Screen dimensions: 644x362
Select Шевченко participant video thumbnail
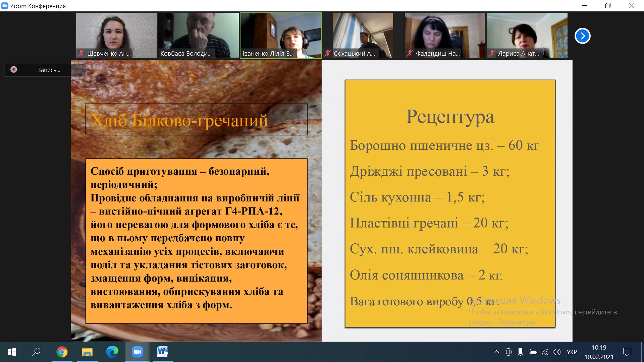click(x=116, y=36)
